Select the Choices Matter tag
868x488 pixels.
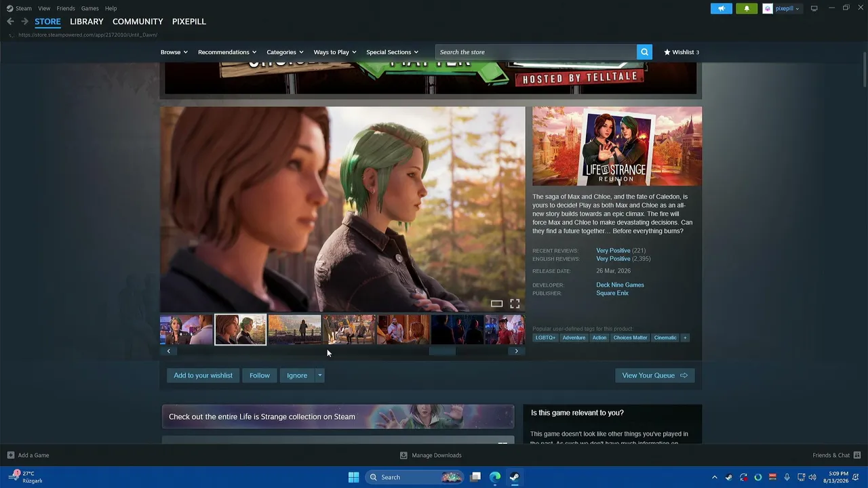(x=630, y=338)
